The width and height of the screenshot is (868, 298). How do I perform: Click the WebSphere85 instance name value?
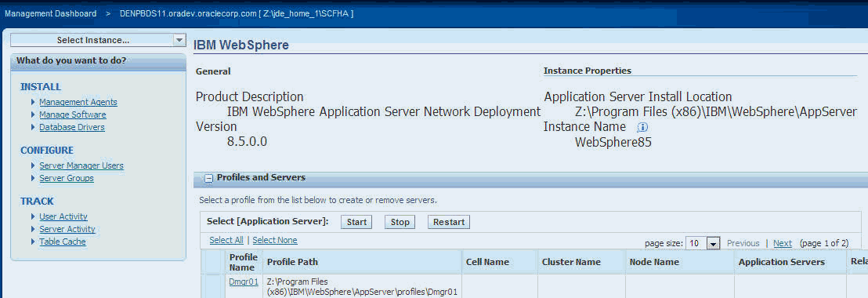(x=613, y=142)
